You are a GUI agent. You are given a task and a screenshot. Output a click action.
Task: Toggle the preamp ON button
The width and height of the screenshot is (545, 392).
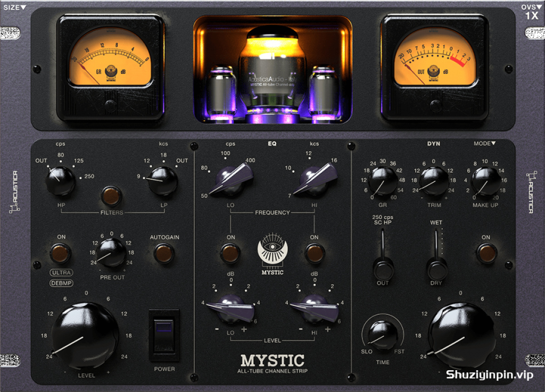tap(60, 253)
